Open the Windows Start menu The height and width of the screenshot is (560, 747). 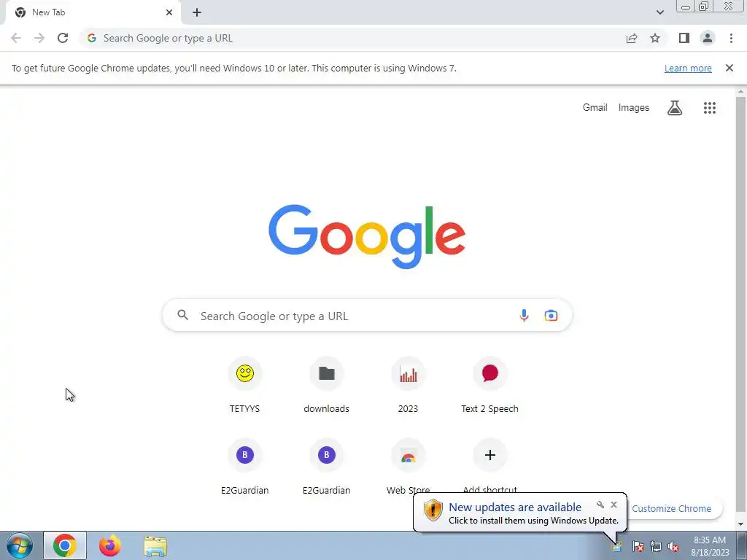coord(20,545)
